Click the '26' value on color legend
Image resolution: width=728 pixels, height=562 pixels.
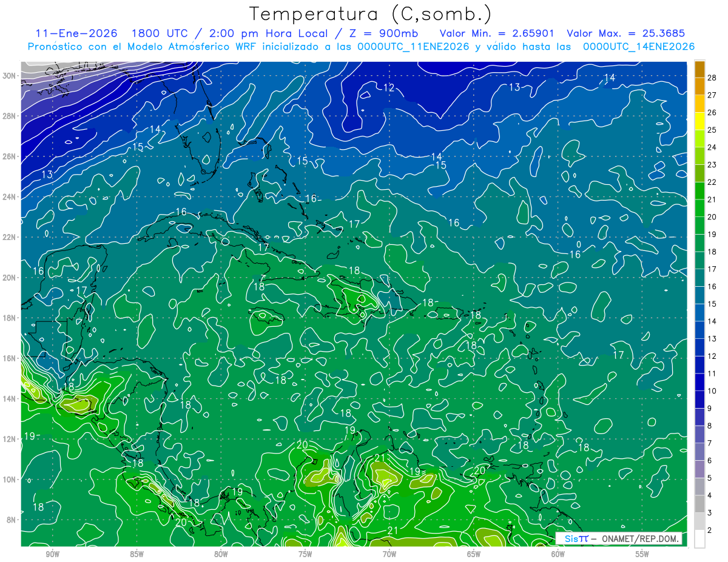712,113
